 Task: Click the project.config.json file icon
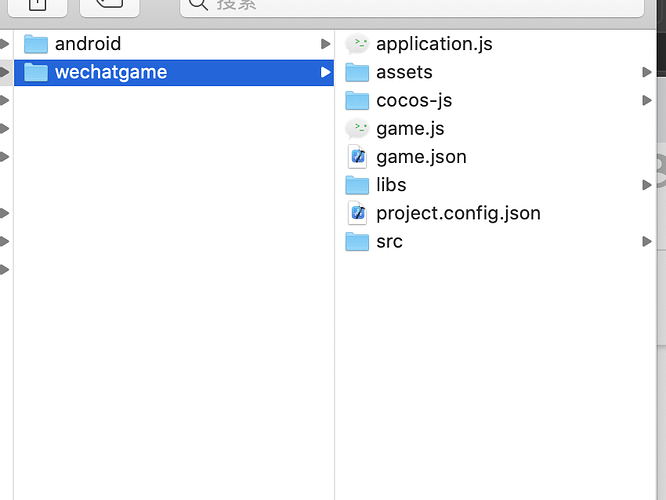pyautogui.click(x=358, y=213)
